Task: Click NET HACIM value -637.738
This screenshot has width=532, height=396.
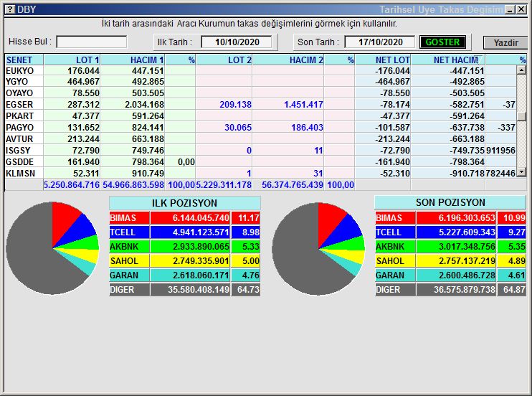Action: (x=467, y=128)
